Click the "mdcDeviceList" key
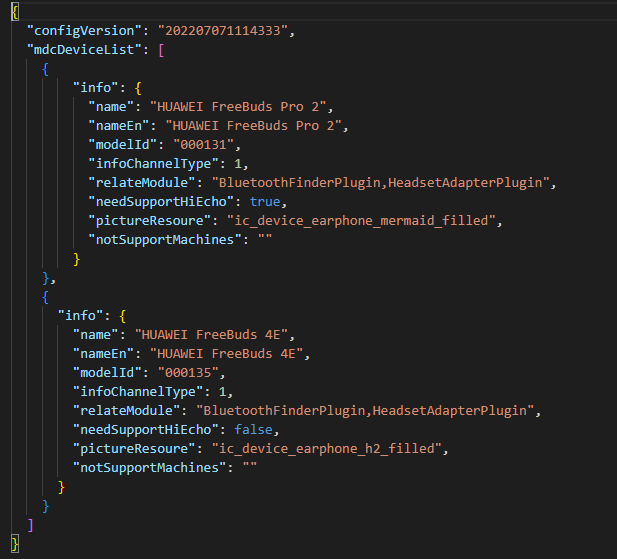This screenshot has width=617, height=559. coord(84,50)
